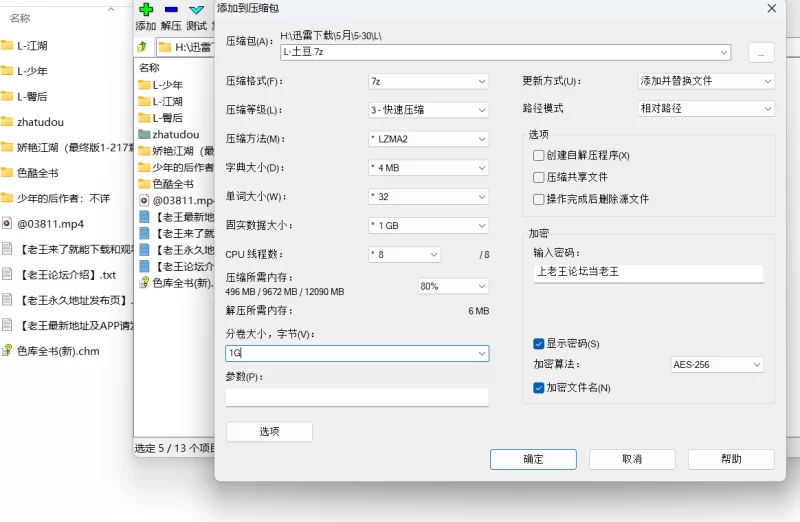Click the up-folder arrow icon in 7-Zip
800x522 pixels.
pyautogui.click(x=142, y=47)
